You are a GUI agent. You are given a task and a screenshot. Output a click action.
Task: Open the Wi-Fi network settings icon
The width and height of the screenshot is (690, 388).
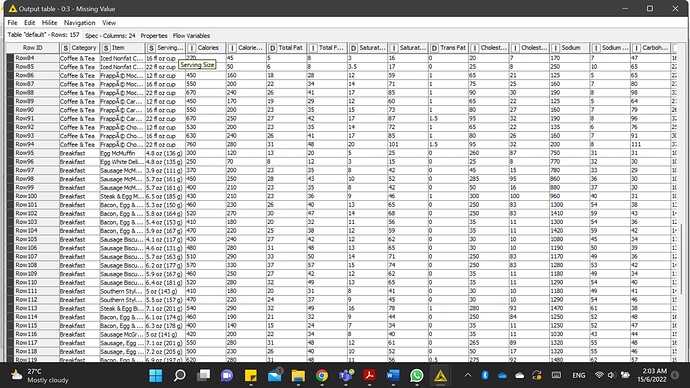pos(599,375)
